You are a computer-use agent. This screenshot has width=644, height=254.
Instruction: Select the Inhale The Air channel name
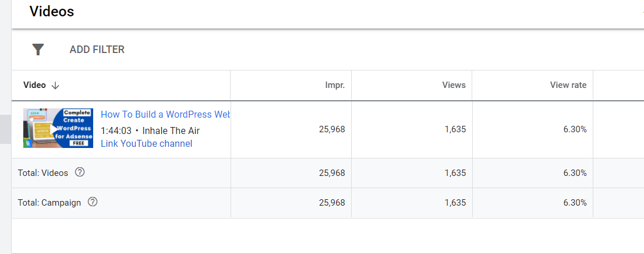click(171, 129)
